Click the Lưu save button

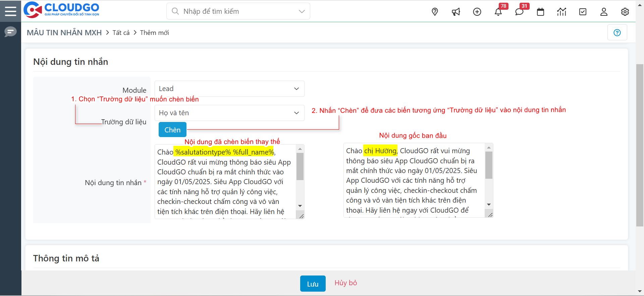(313, 284)
